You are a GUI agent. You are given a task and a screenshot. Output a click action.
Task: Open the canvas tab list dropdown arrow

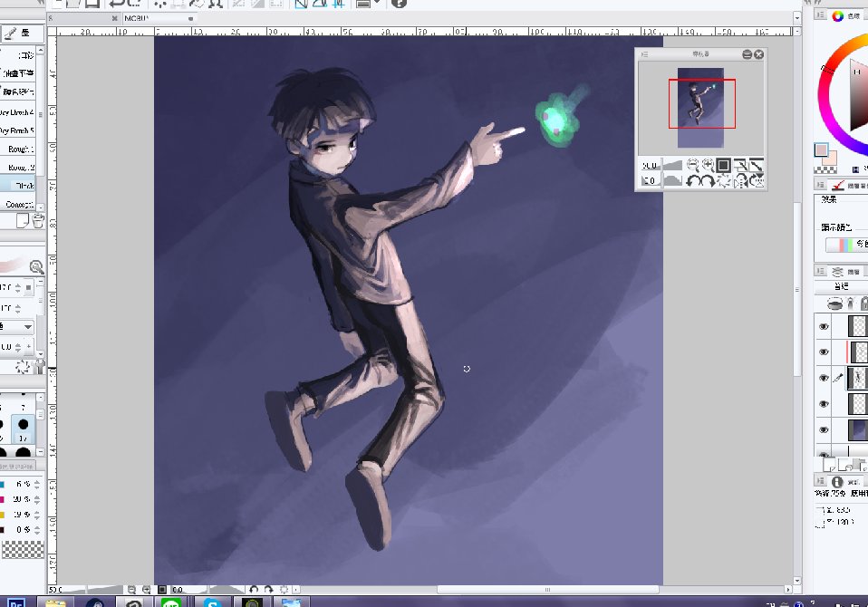click(x=797, y=18)
